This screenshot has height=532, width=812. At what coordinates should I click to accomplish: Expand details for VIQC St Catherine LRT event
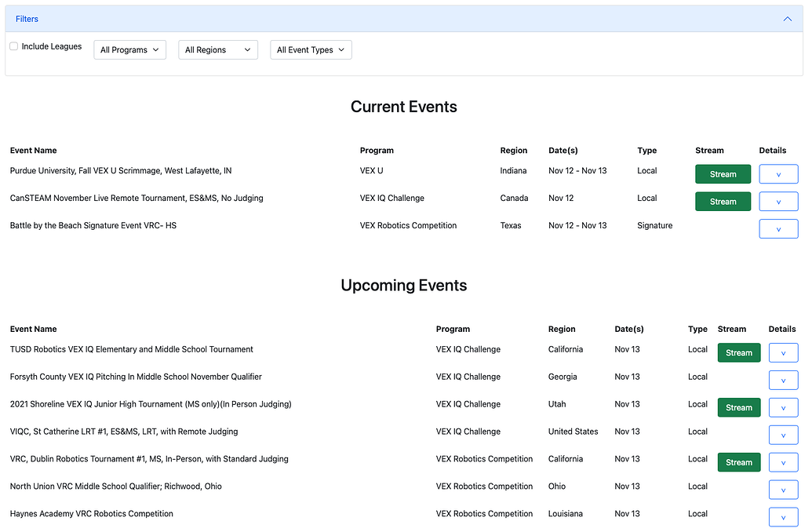pos(783,435)
